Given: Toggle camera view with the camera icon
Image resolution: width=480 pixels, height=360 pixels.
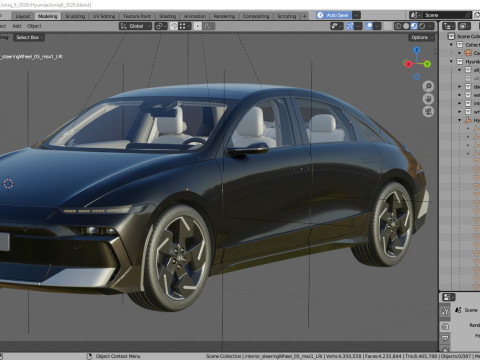Looking at the screenshot, I should 428,111.
